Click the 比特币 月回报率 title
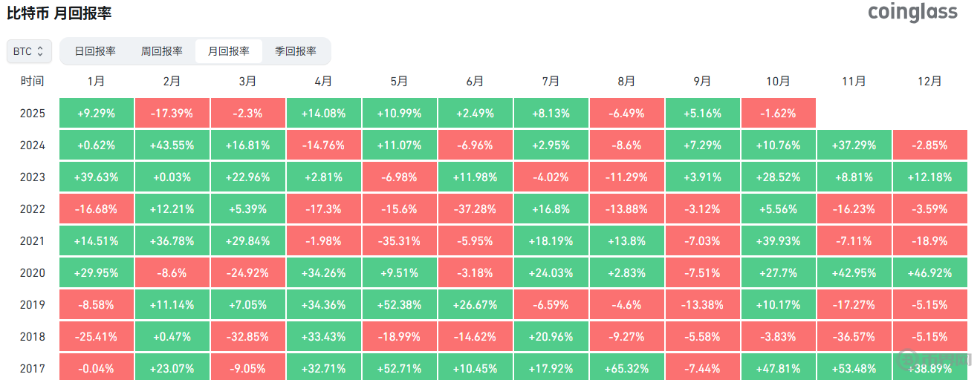 [59, 13]
